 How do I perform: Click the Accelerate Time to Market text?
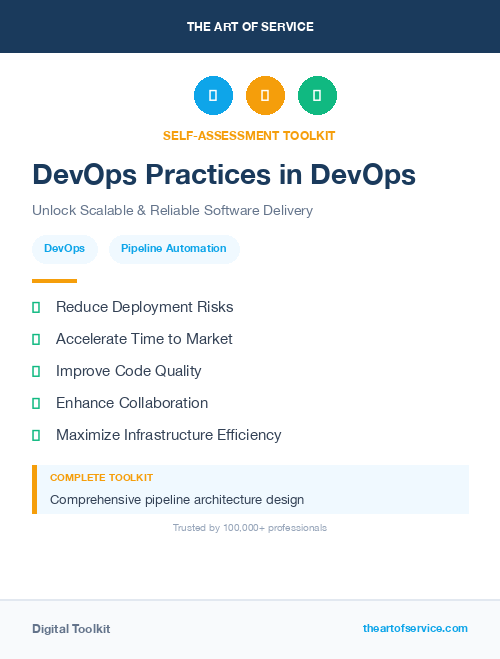click(x=144, y=339)
